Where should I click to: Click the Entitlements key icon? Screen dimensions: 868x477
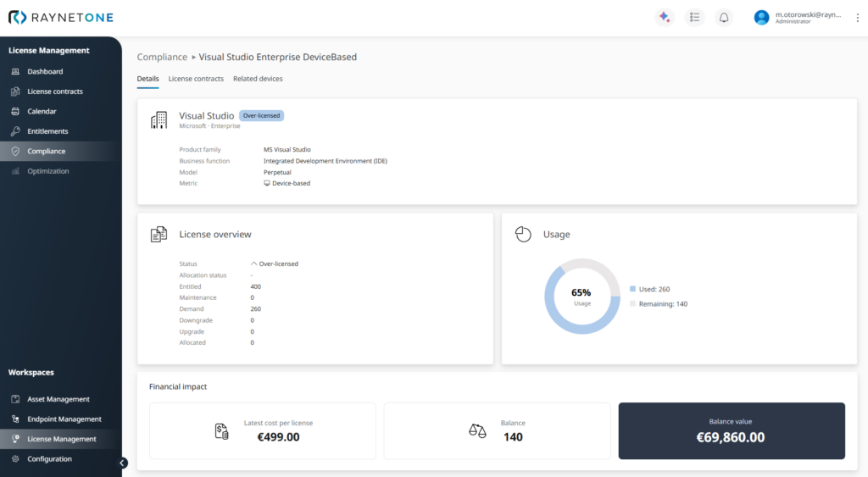[15, 131]
